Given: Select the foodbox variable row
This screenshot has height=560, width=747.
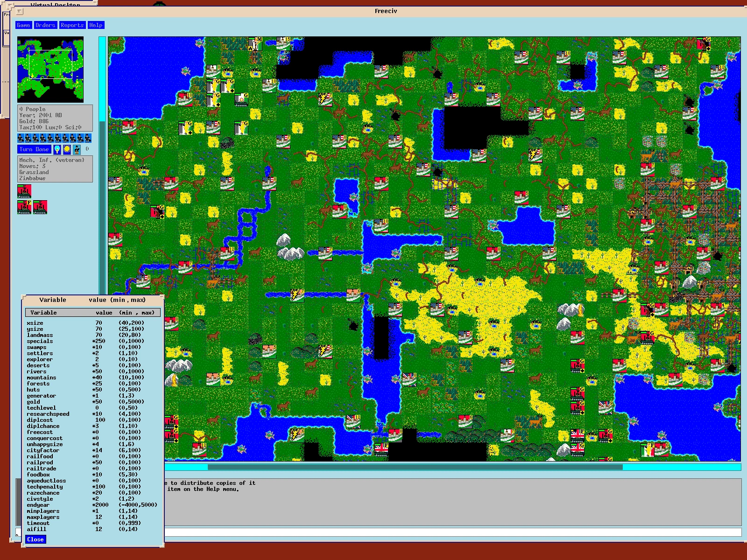Looking at the screenshot, I should point(92,475).
